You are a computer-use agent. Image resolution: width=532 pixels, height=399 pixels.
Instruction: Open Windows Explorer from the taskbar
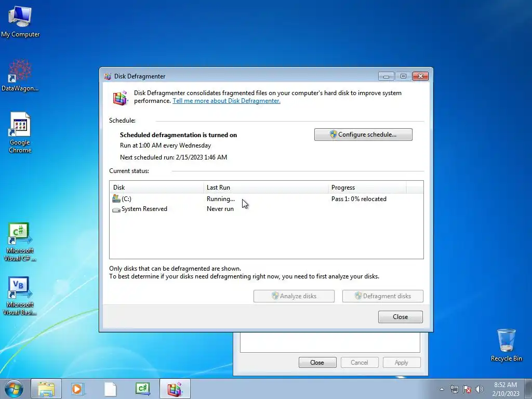[x=46, y=389]
